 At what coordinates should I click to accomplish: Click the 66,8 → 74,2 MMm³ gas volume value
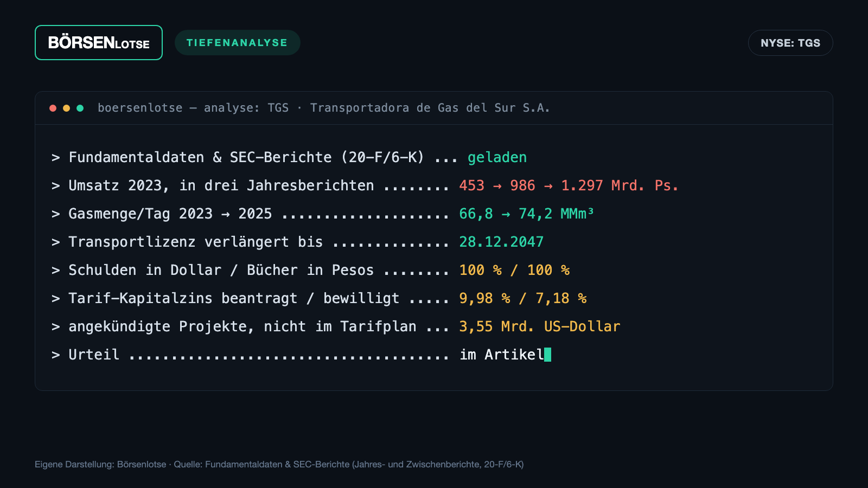pos(526,214)
